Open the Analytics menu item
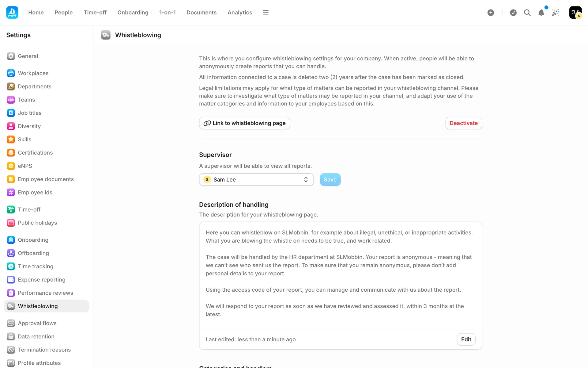Image resolution: width=588 pixels, height=368 pixels. (239, 13)
